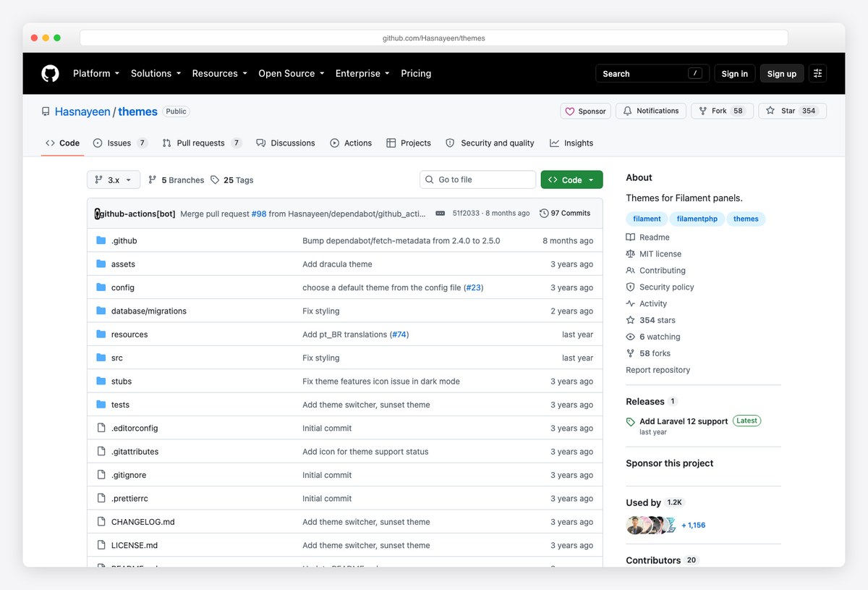
Task: Open the MIT license link
Action: click(x=653, y=254)
